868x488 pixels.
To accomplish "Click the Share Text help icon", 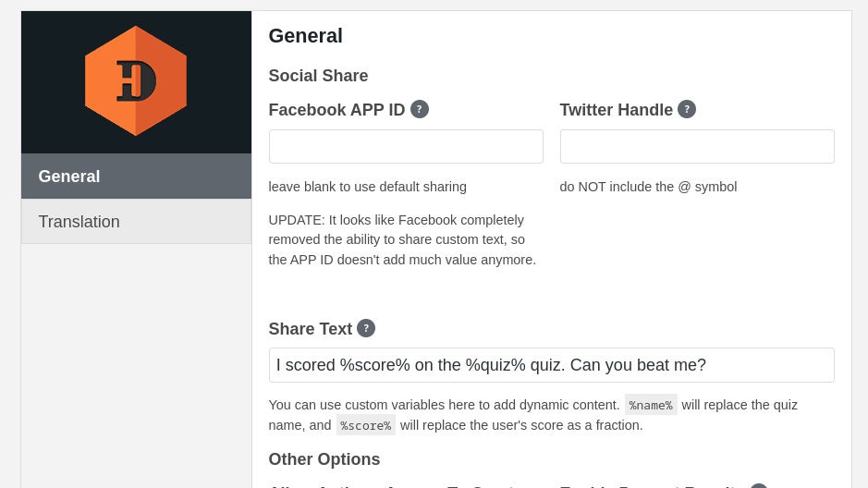I will tap(366, 328).
